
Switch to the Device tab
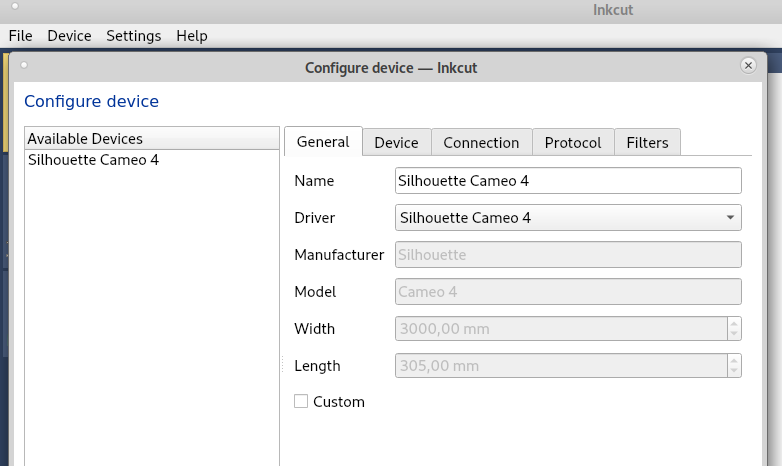pos(396,143)
